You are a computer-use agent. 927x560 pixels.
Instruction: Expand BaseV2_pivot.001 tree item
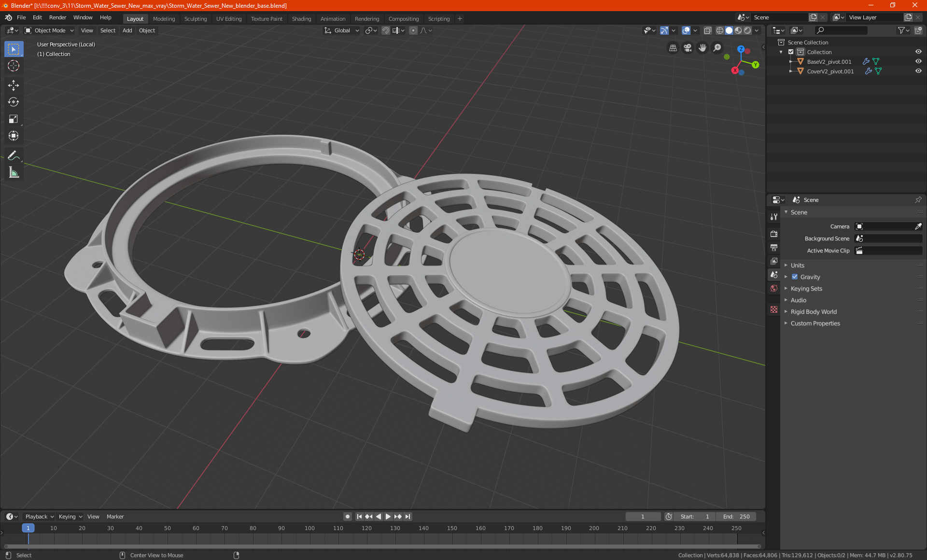click(x=790, y=62)
